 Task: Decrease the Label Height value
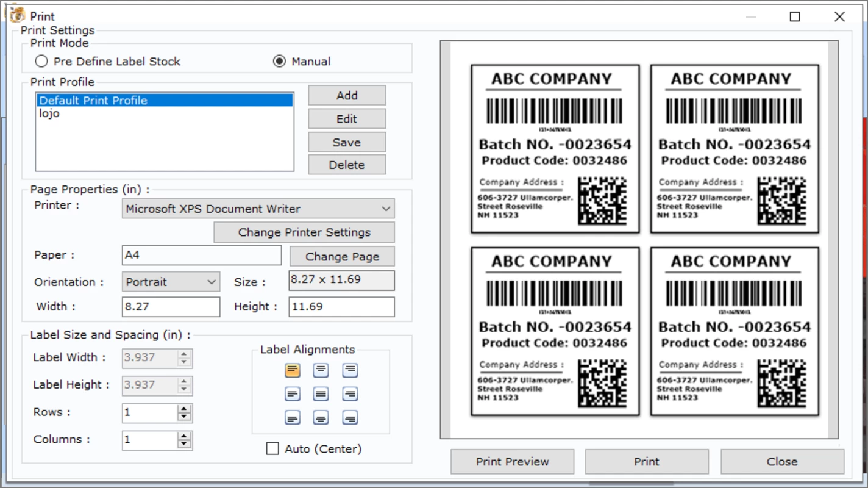click(184, 389)
